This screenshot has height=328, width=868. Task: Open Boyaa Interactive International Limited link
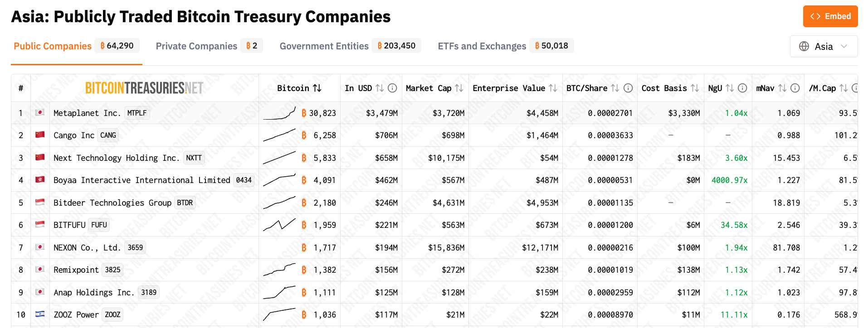click(x=141, y=180)
